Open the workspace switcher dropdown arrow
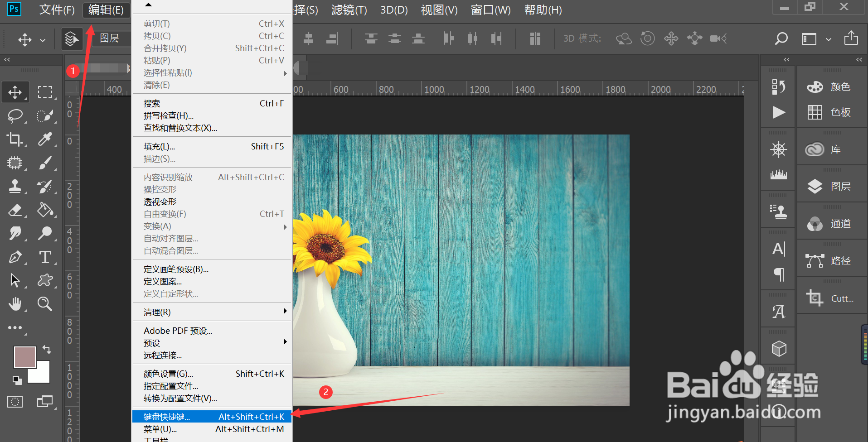 coord(828,39)
